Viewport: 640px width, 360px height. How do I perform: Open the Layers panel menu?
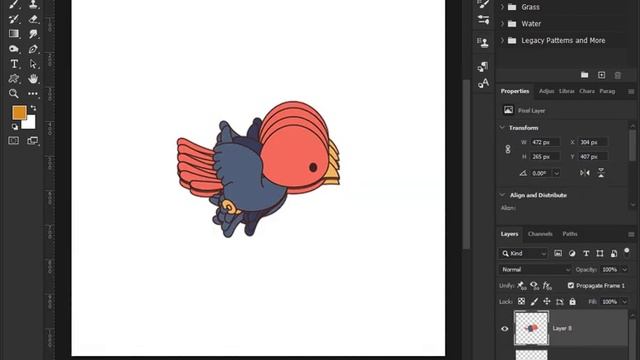[x=631, y=234]
